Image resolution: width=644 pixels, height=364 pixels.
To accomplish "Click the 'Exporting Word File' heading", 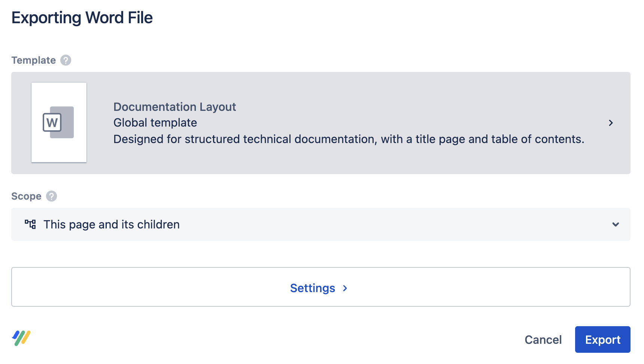I will 82,18.
